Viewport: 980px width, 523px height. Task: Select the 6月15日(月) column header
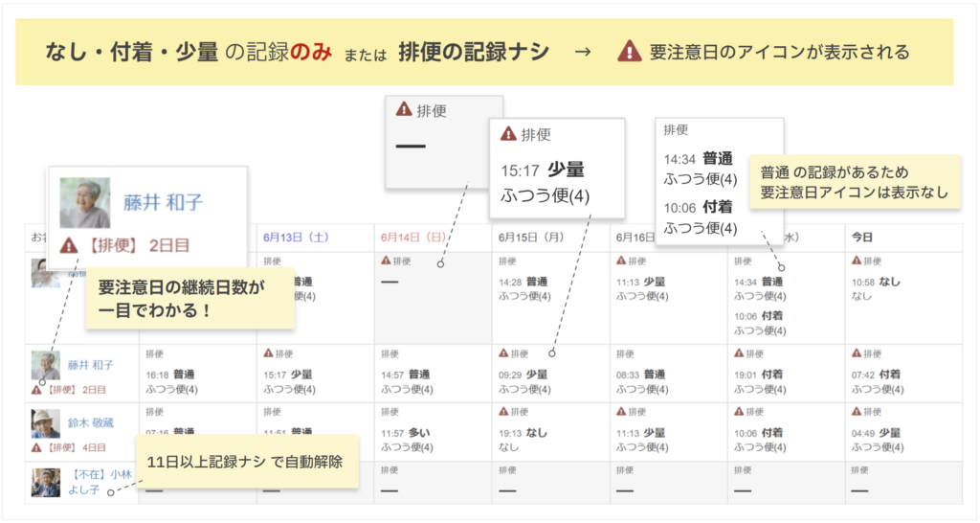(x=531, y=238)
